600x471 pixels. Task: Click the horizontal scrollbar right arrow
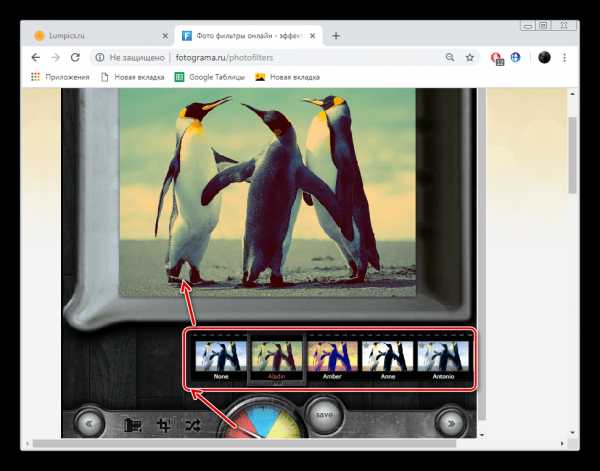562,443
